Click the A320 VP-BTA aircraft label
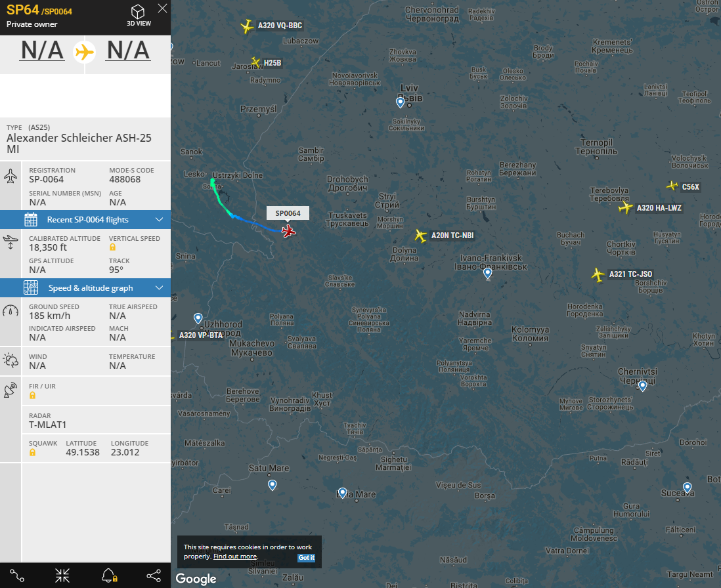Image resolution: width=721 pixels, height=588 pixels. pos(201,335)
